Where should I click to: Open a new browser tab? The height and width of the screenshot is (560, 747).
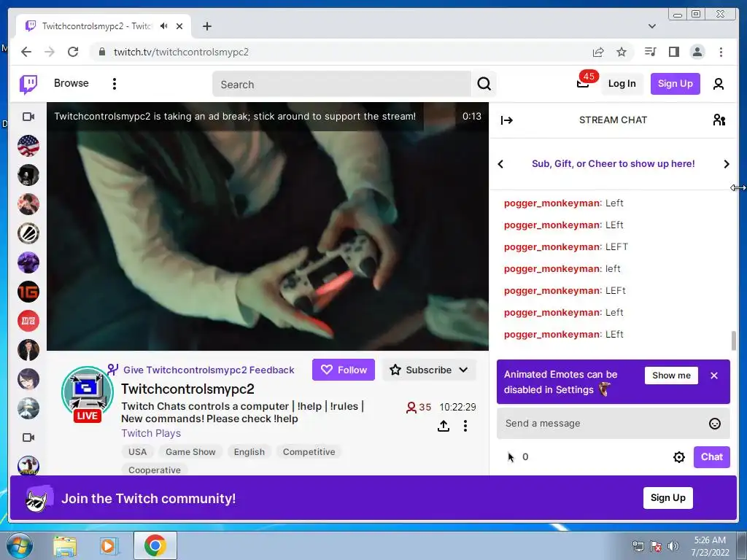(206, 26)
